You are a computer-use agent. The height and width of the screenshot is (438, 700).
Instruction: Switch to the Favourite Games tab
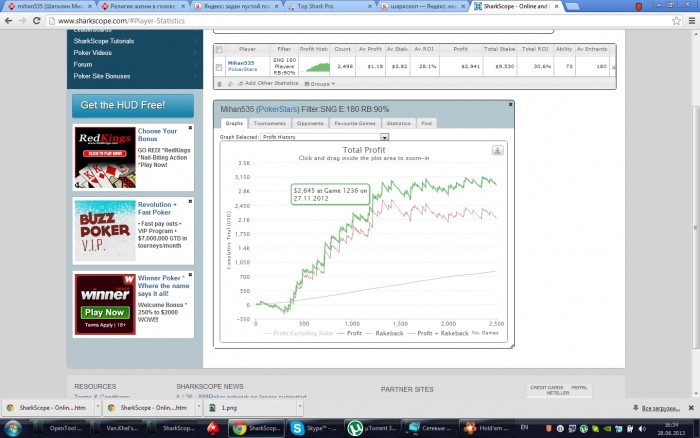[355, 123]
